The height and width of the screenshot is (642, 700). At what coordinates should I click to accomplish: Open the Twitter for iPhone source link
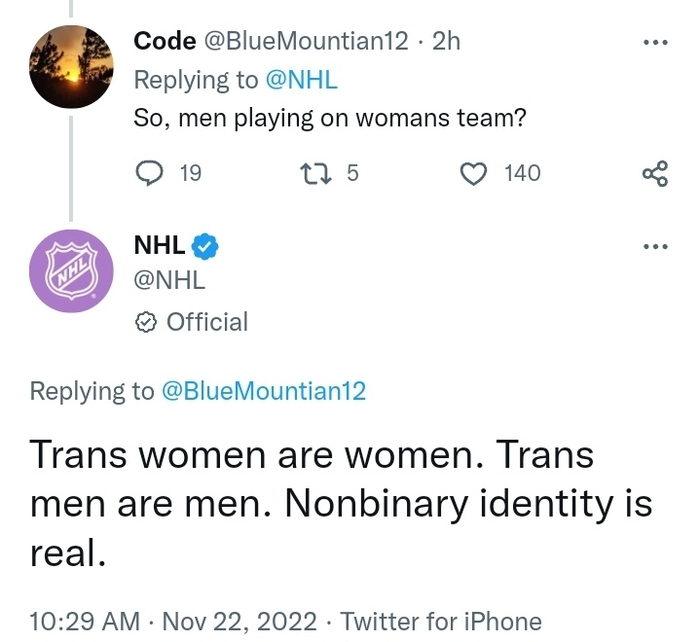441,621
